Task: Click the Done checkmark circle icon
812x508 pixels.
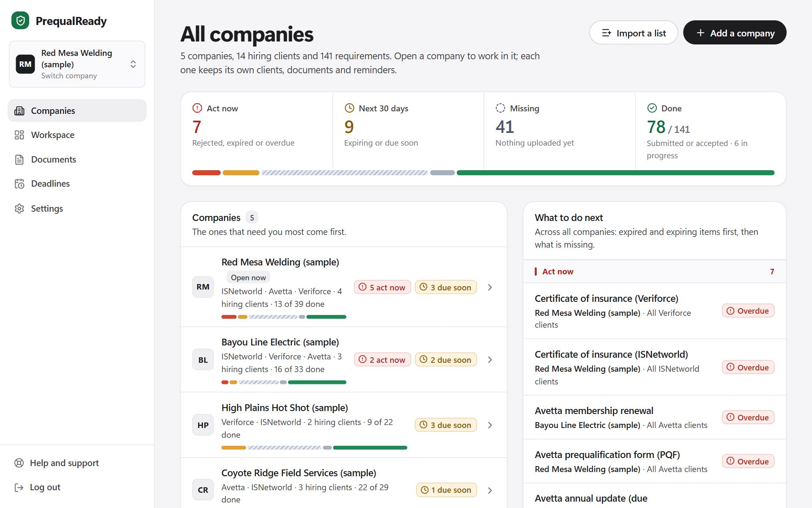Action: [652, 108]
